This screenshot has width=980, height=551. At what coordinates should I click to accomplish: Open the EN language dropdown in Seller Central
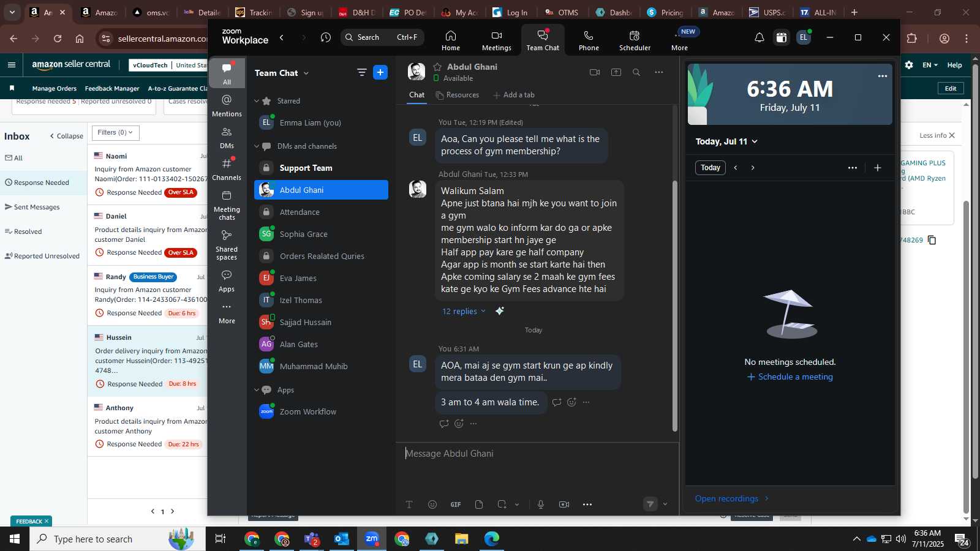(930, 65)
